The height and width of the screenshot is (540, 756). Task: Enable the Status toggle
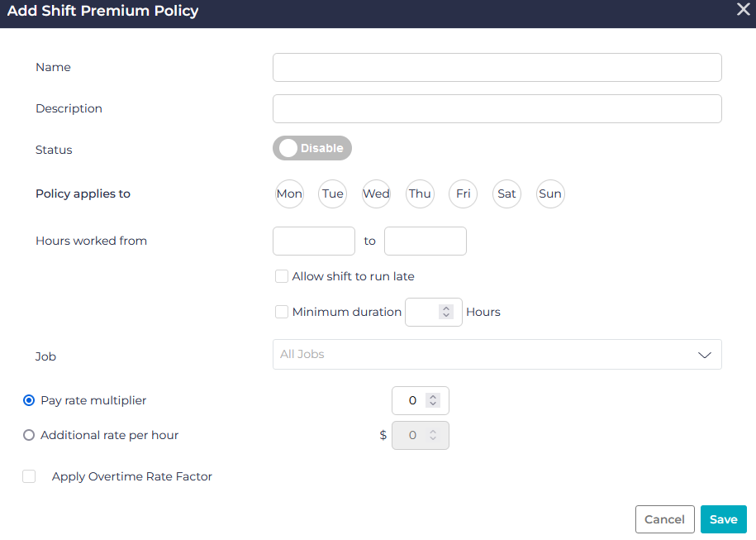[x=312, y=148]
